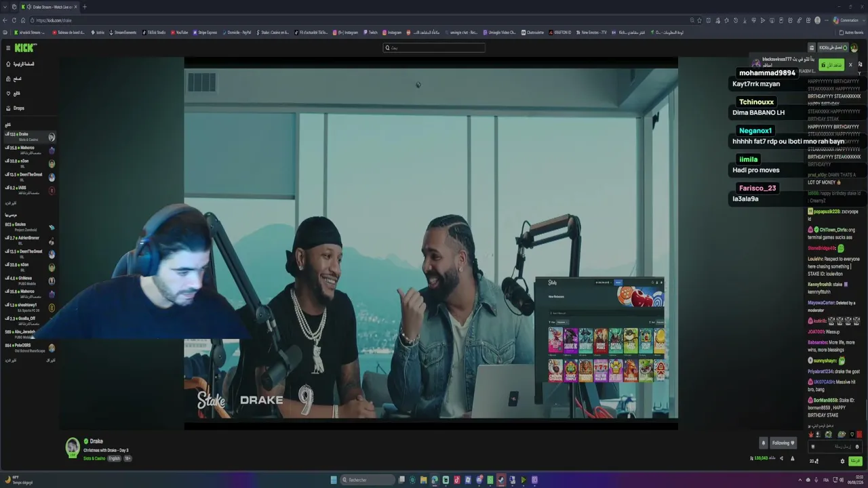Open the TikTok Studio bookmark
The image size is (868, 488).
click(x=153, y=33)
